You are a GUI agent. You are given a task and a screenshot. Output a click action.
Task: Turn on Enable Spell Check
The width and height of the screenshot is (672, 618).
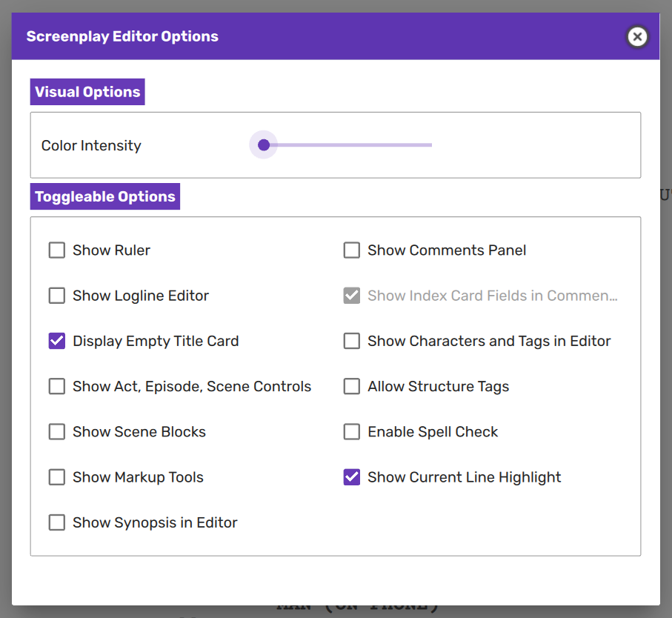(x=352, y=432)
